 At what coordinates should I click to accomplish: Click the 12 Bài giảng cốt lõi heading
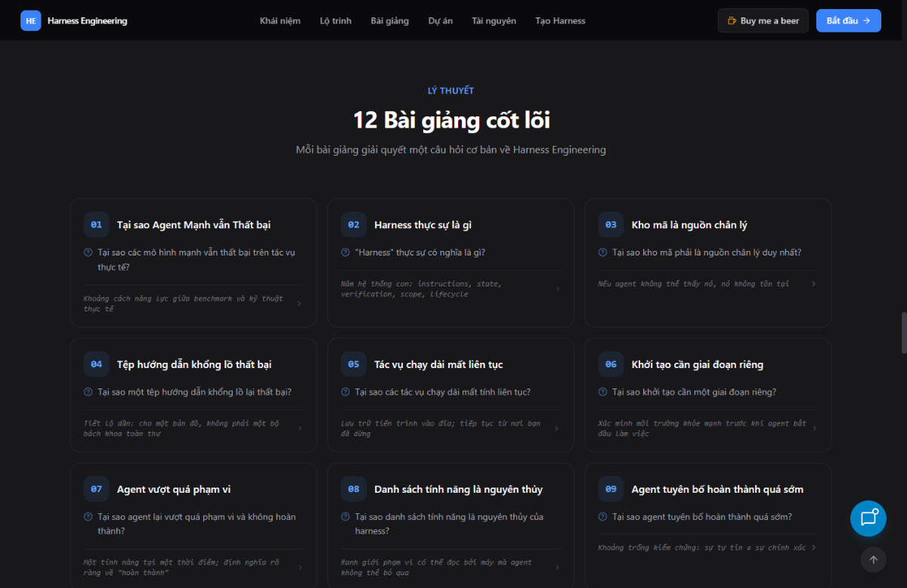pyautogui.click(x=451, y=120)
